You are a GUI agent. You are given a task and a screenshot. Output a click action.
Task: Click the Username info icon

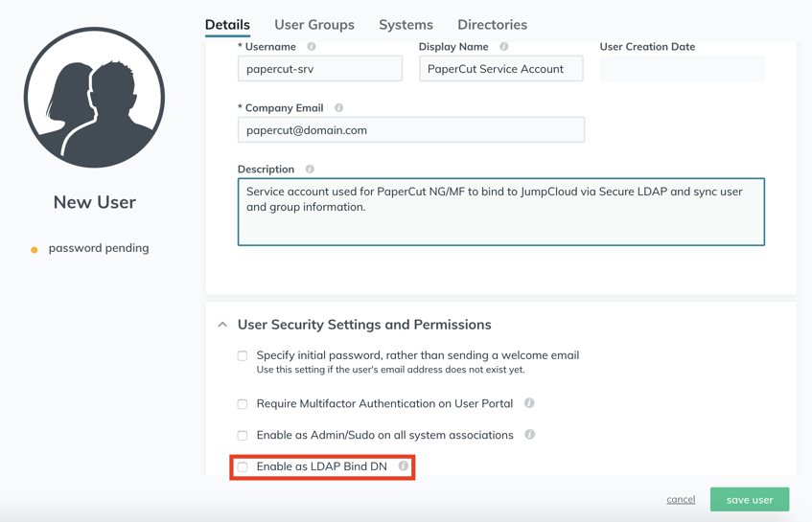pos(312,47)
